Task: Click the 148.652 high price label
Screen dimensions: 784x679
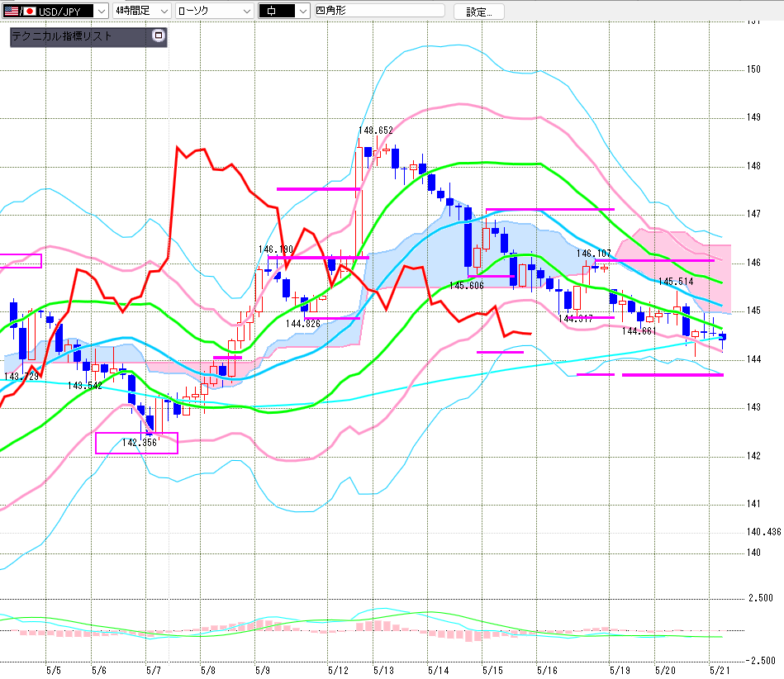Action: pos(376,131)
